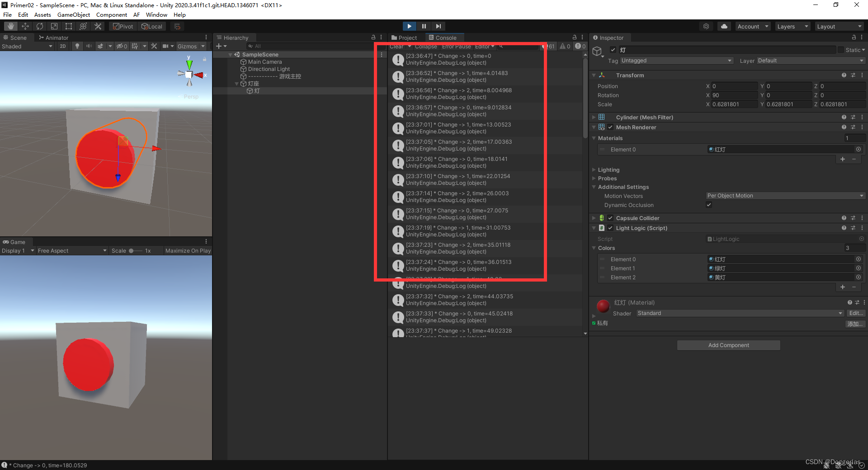868x470 pixels.
Task: Open the Window menu
Action: click(156, 14)
